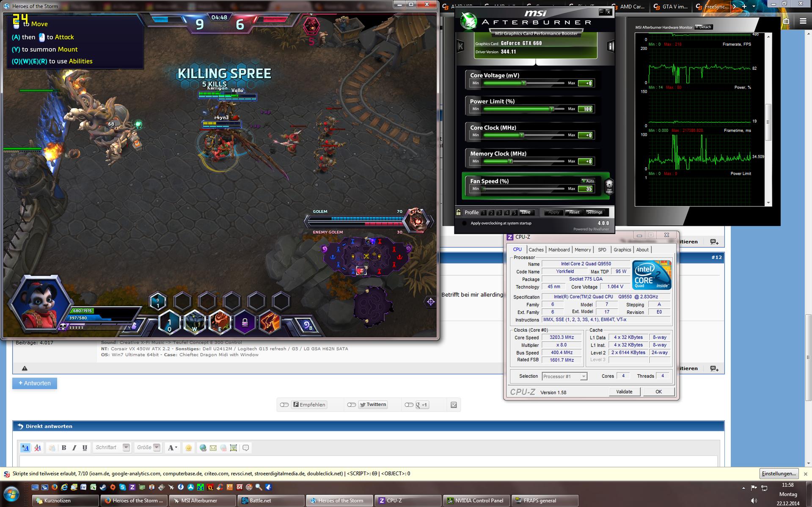The image size is (812, 507).
Task: Click the volume icon in system tray
Action: click(x=754, y=501)
